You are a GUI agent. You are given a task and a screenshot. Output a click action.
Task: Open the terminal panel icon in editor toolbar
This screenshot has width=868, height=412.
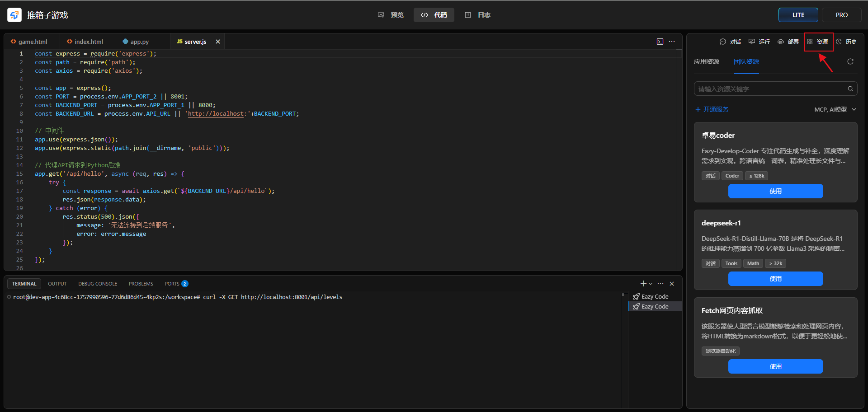pyautogui.click(x=660, y=42)
